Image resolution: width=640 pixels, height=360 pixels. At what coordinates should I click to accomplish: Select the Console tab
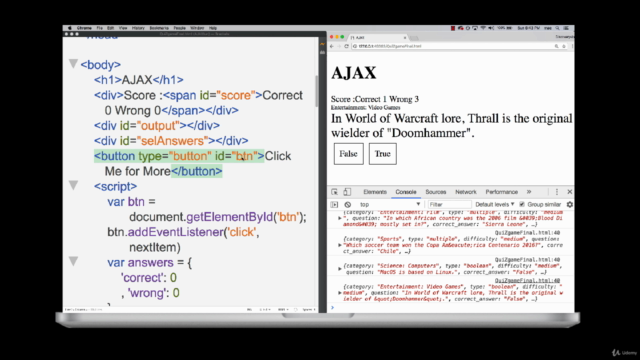(x=406, y=192)
